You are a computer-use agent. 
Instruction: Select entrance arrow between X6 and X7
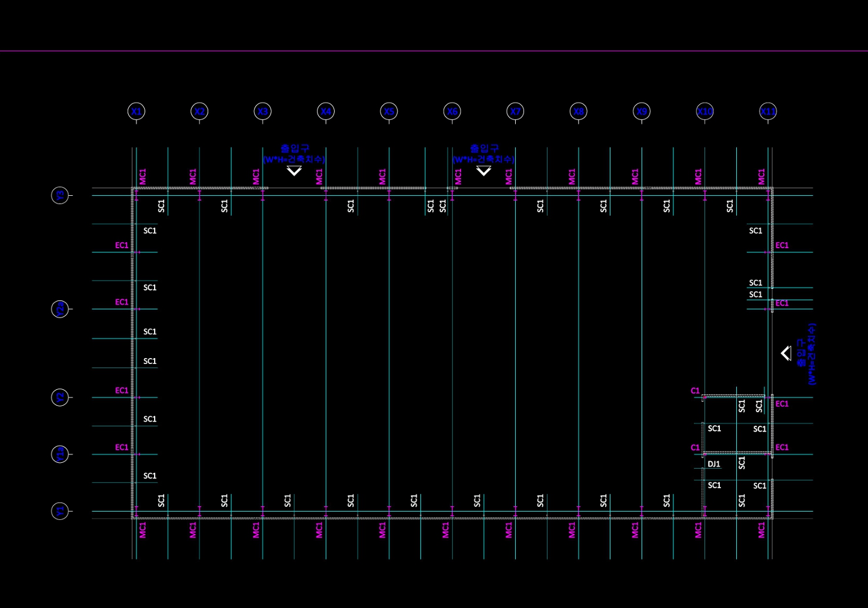point(483,171)
